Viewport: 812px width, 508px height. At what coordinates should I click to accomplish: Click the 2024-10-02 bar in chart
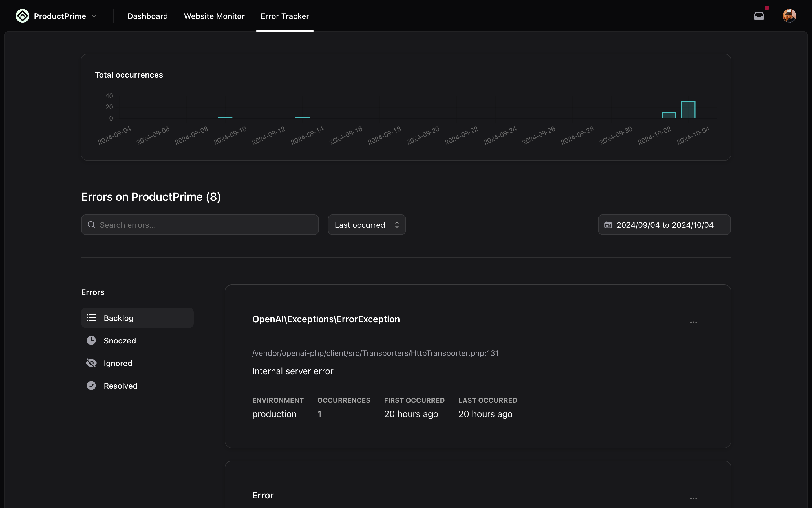coord(669,115)
